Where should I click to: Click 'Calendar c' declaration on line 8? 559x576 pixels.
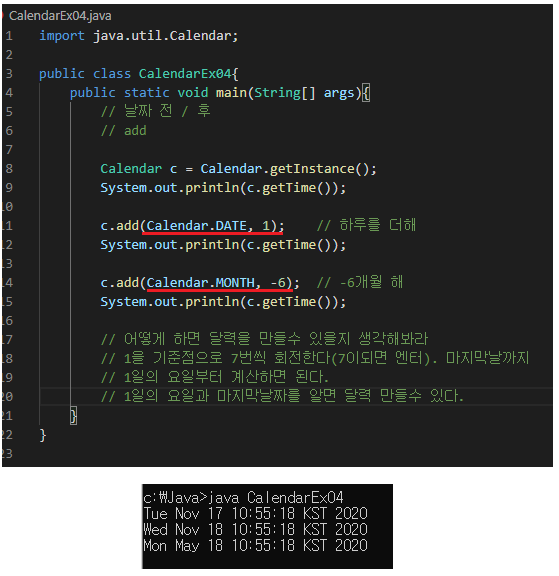(x=139, y=169)
